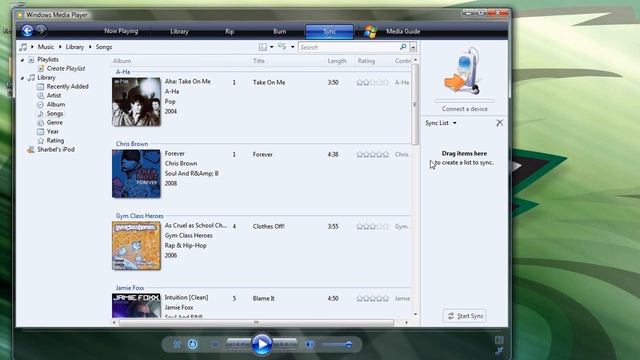
Task: Click the volume slider
Action: click(337, 344)
